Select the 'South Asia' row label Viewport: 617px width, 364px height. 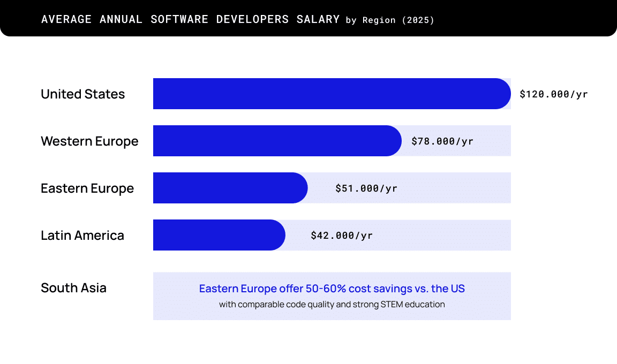point(73,288)
